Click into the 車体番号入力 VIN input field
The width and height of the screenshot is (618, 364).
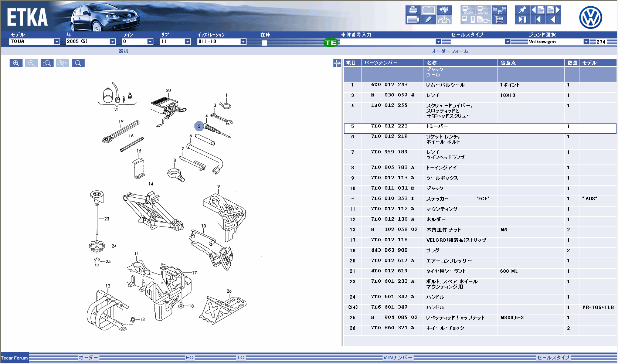(388, 42)
